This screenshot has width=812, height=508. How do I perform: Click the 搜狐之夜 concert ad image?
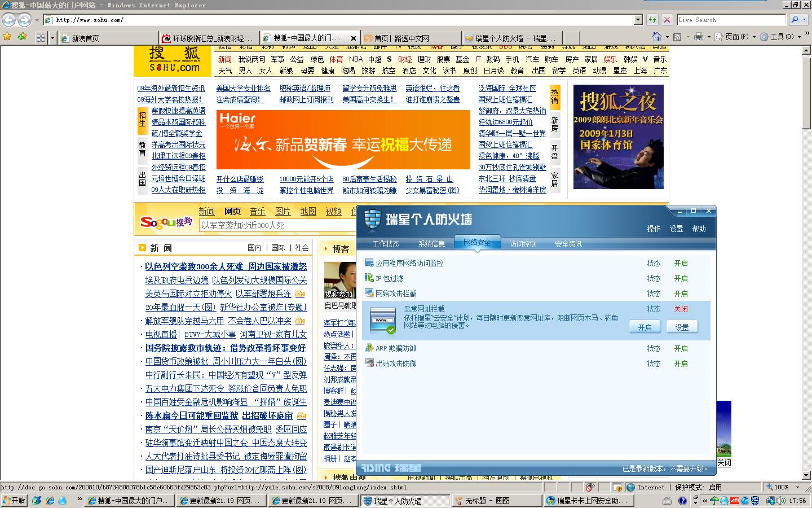(x=619, y=137)
